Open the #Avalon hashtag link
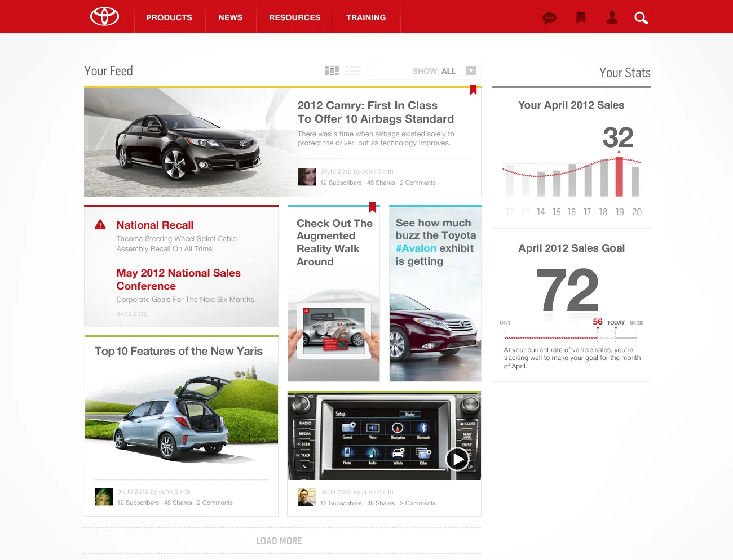The width and height of the screenshot is (733, 560). coord(416,248)
